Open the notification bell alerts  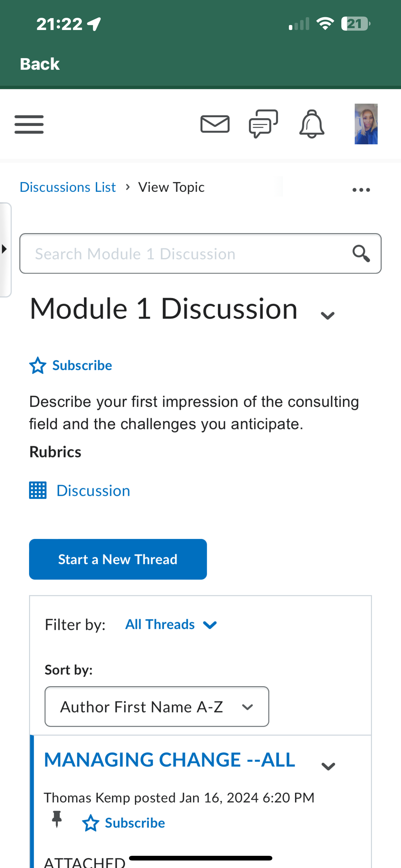tap(312, 124)
